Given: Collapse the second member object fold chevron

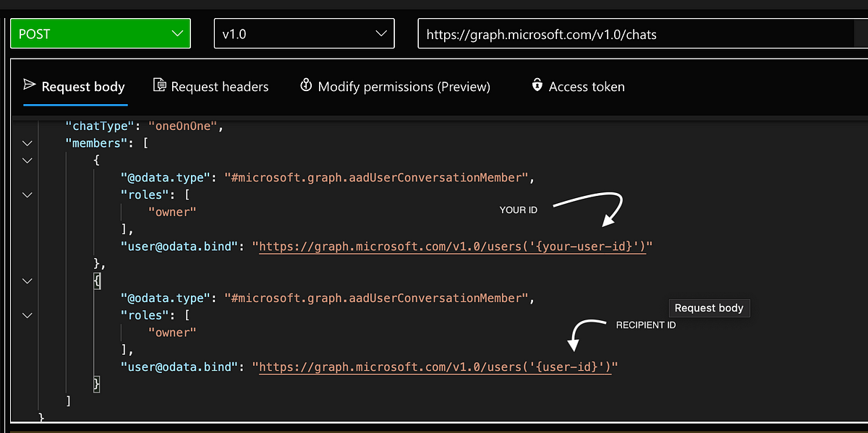Looking at the screenshot, I should coord(27,280).
